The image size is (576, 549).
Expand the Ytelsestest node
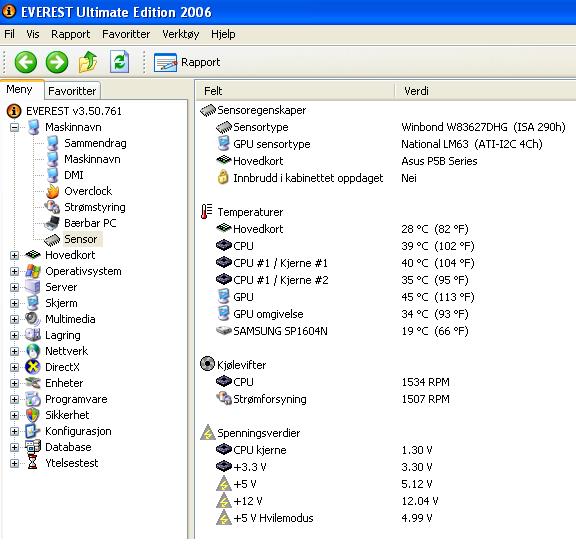(x=14, y=463)
